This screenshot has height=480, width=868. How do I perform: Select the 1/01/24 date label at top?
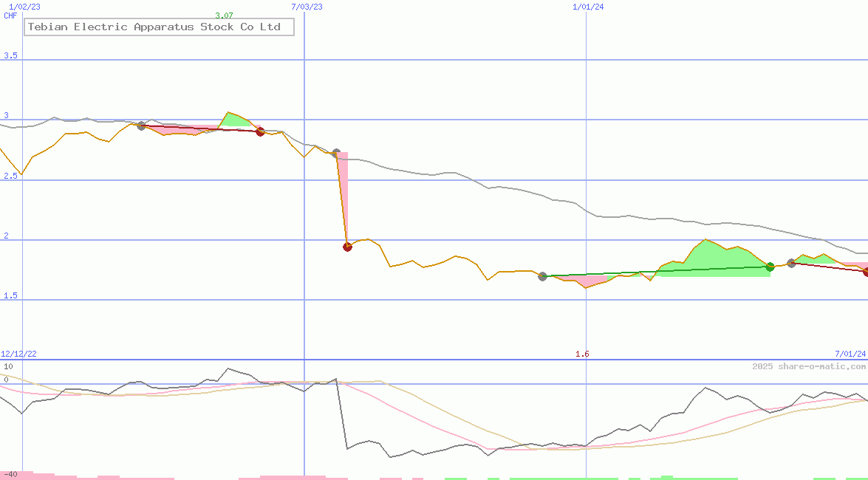[x=588, y=7]
